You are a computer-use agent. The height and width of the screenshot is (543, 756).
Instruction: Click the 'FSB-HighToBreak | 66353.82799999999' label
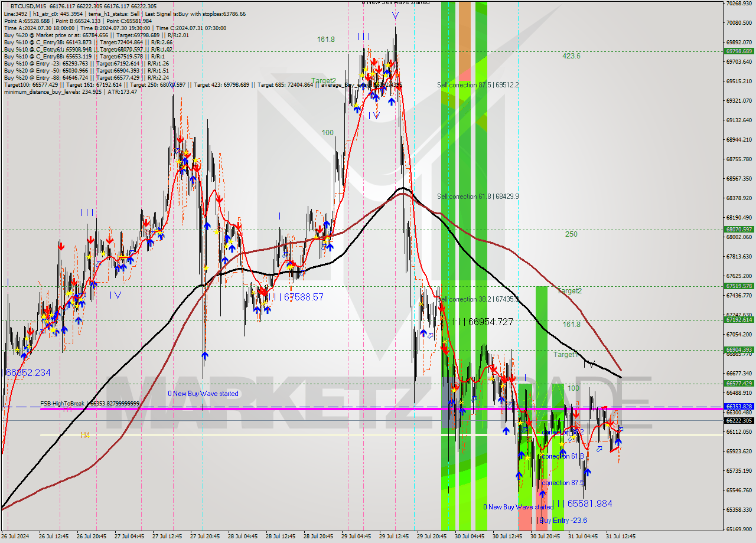coord(90,404)
